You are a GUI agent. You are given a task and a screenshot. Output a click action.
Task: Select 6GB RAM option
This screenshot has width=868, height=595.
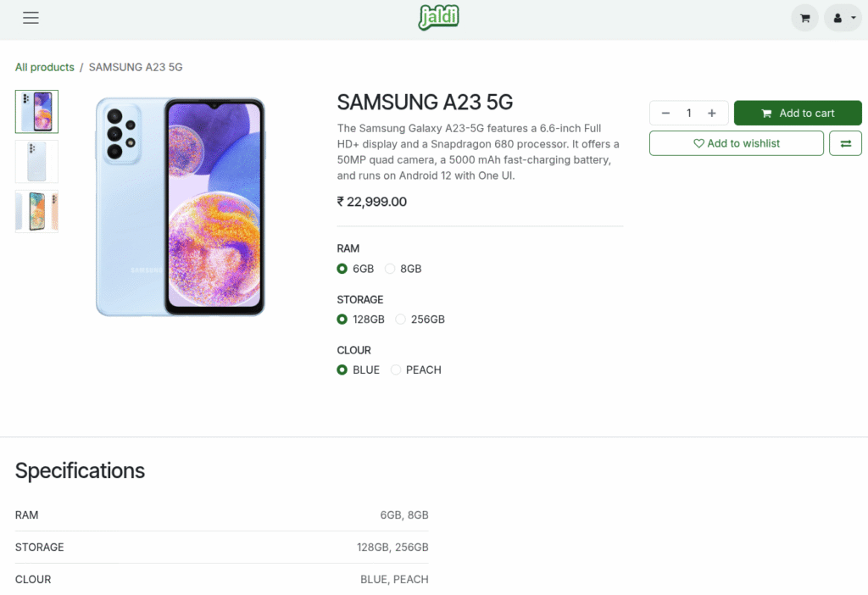(342, 269)
